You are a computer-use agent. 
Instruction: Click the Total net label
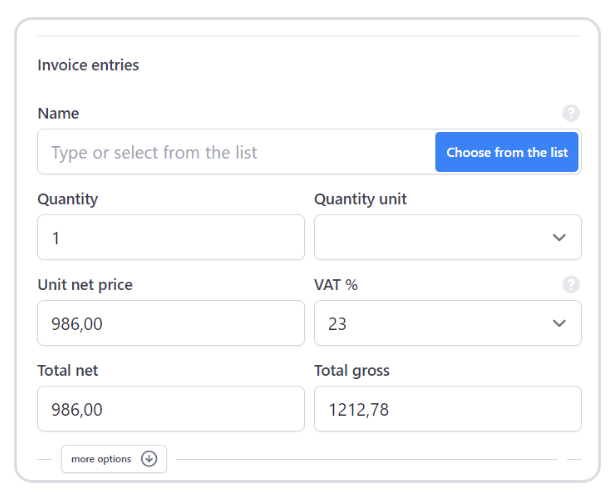click(68, 371)
